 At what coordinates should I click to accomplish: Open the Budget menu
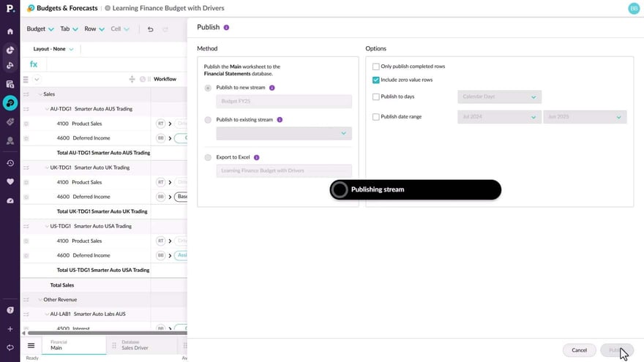tap(40, 29)
